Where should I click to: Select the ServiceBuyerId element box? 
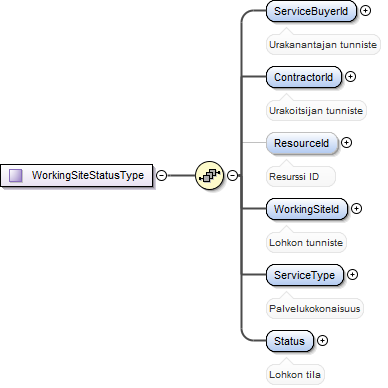pyautogui.click(x=311, y=11)
